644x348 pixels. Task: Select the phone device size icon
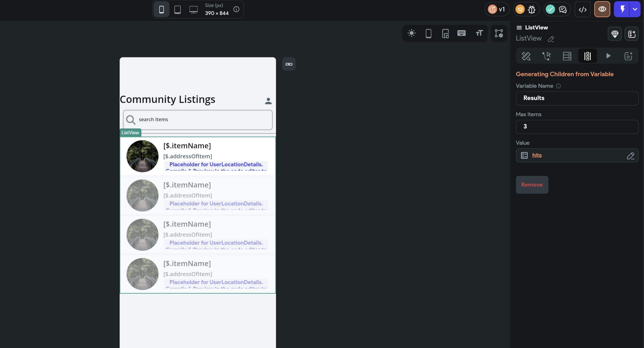(161, 10)
